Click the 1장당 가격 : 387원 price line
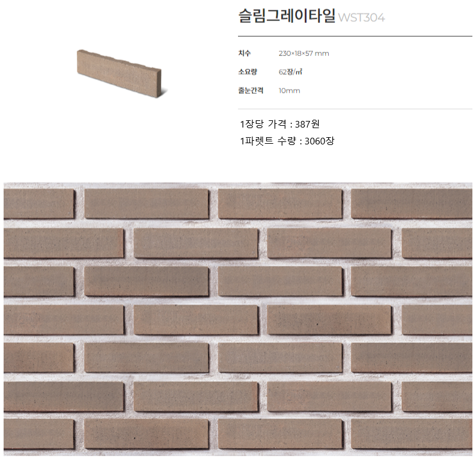Viewport: 476px width, 459px height. [279, 124]
